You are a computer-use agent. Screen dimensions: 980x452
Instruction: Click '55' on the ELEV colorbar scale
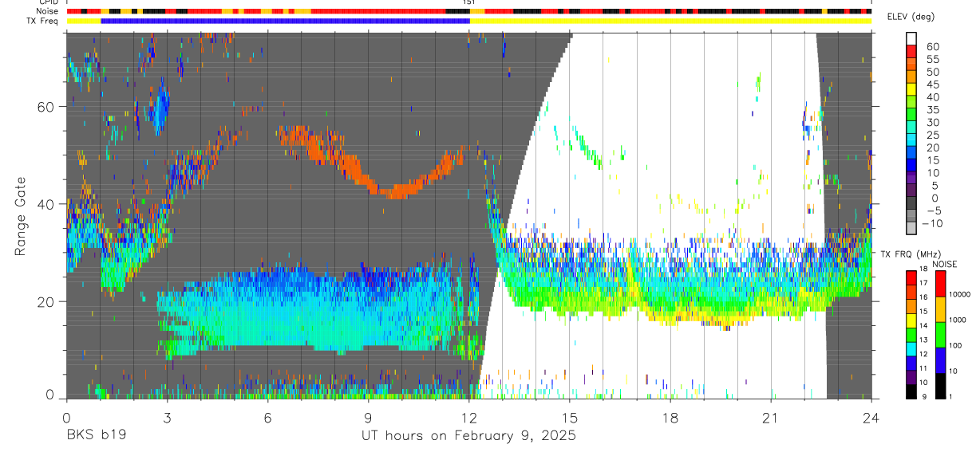(932, 60)
